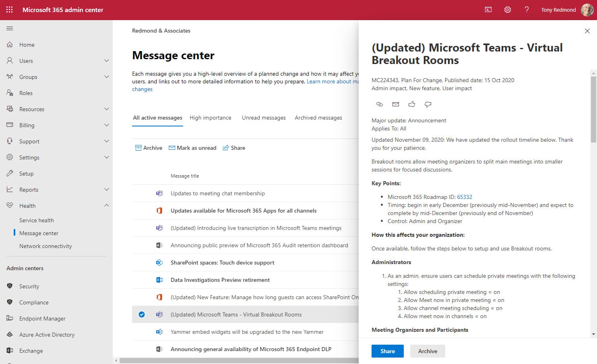
Task: Click Teams icon beside Updates to meeting chat
Action: tap(159, 193)
